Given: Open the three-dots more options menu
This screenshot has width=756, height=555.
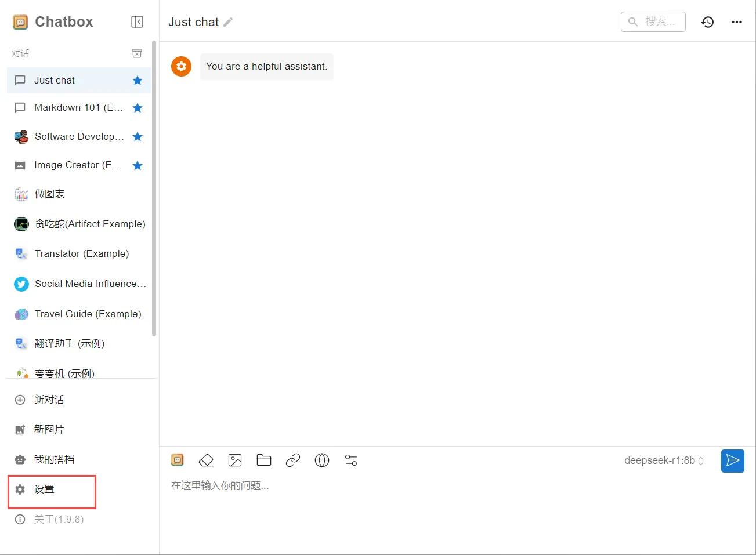Looking at the screenshot, I should (x=737, y=22).
